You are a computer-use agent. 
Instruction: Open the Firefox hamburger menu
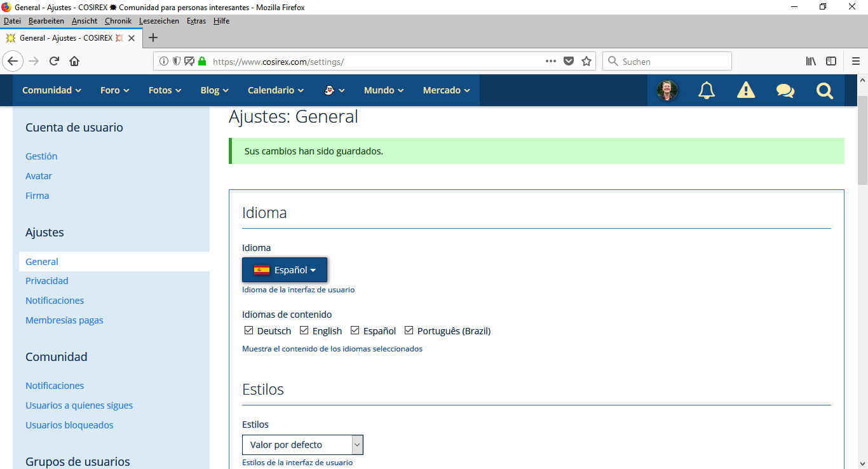(x=855, y=62)
